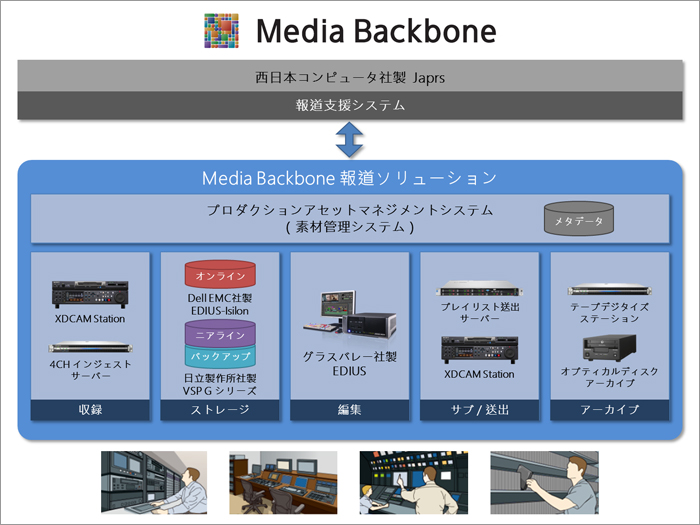Open the archive shelf worker illustration

(544, 483)
